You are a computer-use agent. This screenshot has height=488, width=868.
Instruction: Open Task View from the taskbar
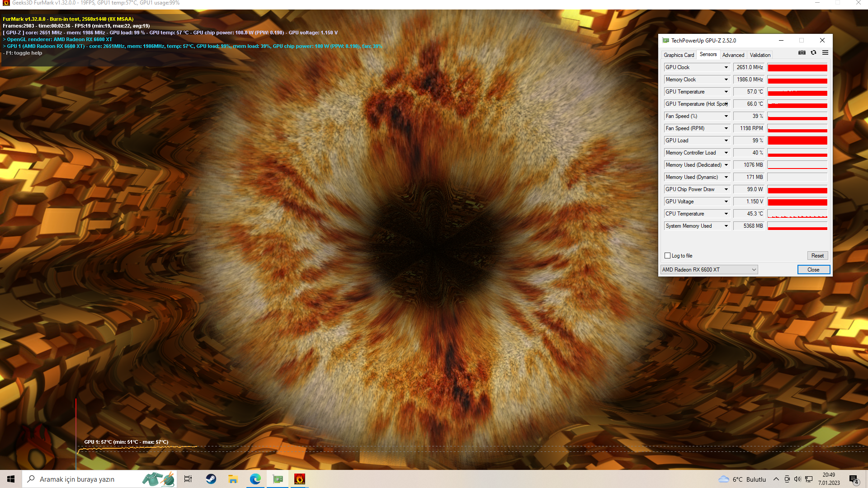pyautogui.click(x=188, y=479)
